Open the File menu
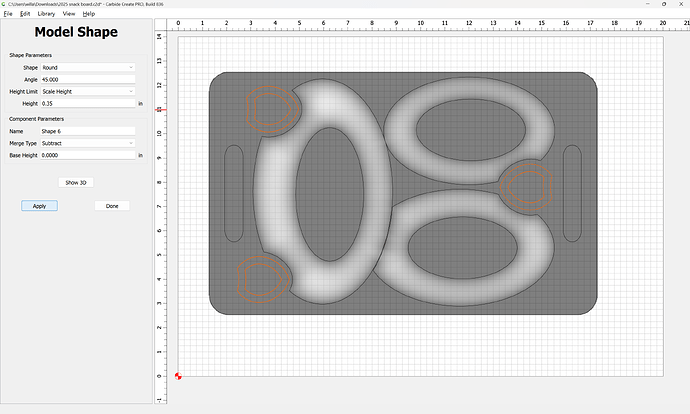The width and height of the screenshot is (690, 414). 8,14
